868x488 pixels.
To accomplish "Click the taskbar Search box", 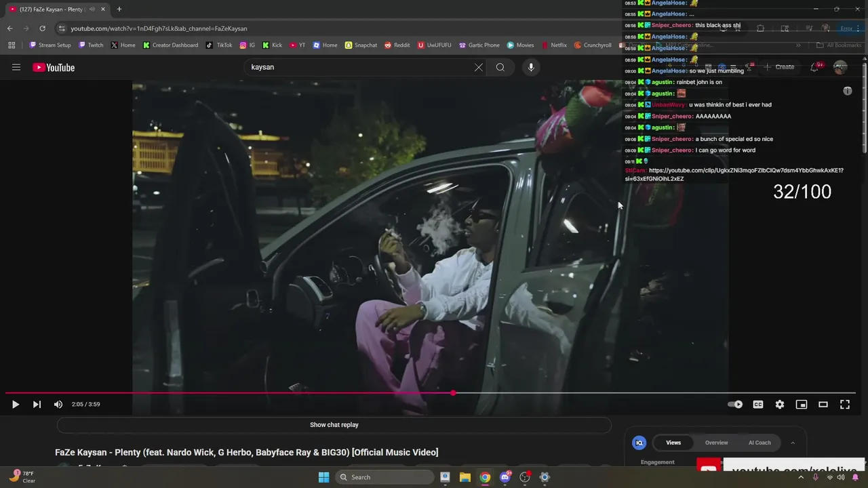I will [x=384, y=477].
